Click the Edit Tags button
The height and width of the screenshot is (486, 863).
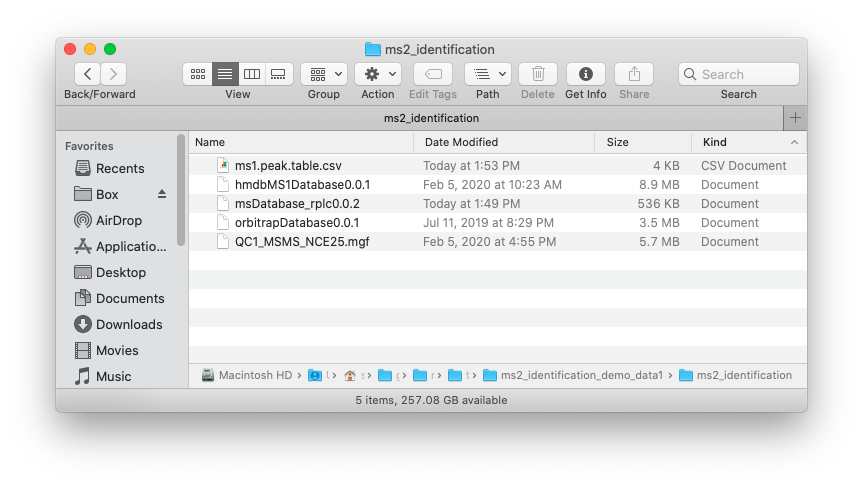point(433,74)
